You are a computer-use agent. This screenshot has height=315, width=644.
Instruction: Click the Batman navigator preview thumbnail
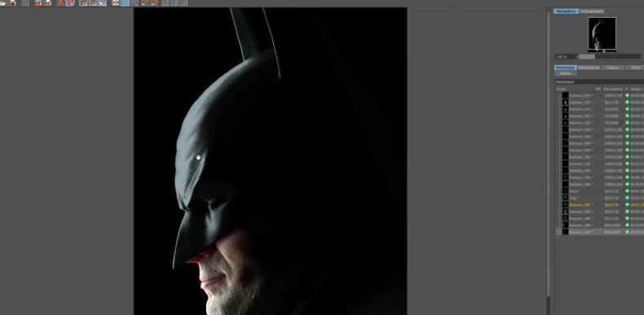(602, 34)
